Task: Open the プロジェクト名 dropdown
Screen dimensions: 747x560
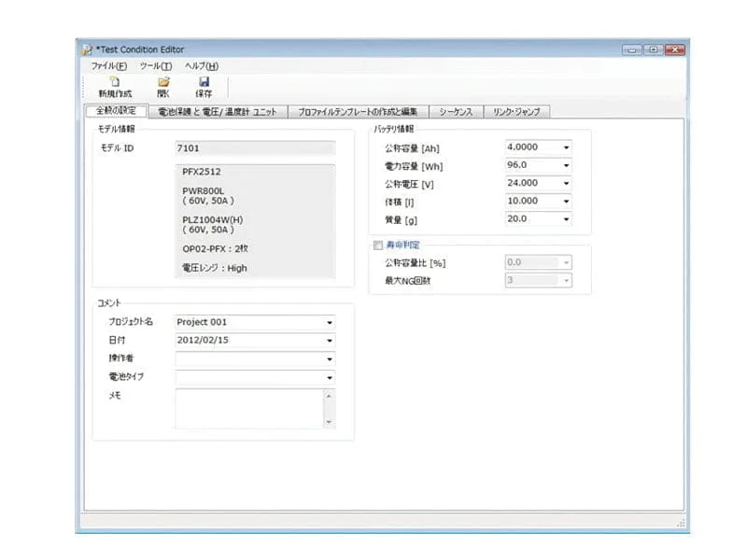Action: [x=329, y=321]
